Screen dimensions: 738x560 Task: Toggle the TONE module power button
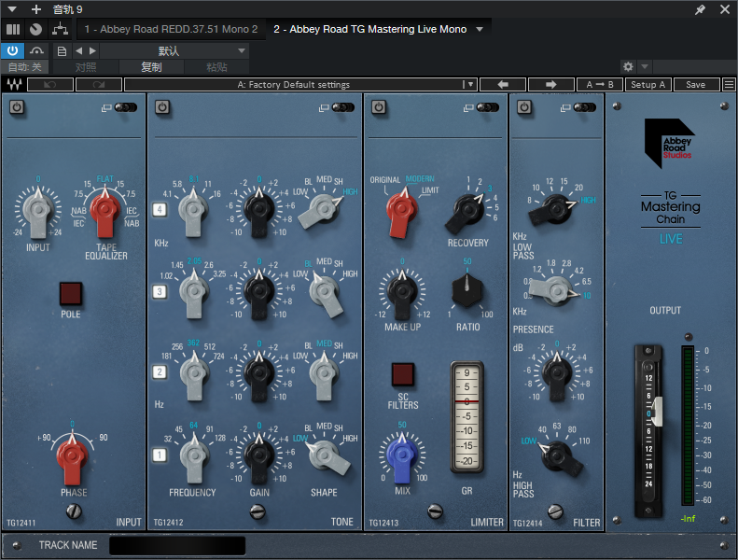click(162, 107)
